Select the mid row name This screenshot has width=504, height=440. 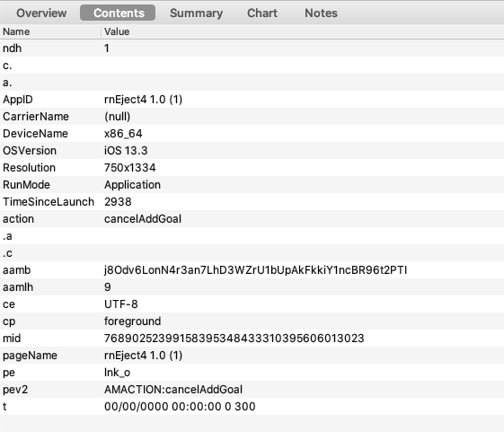12,339
